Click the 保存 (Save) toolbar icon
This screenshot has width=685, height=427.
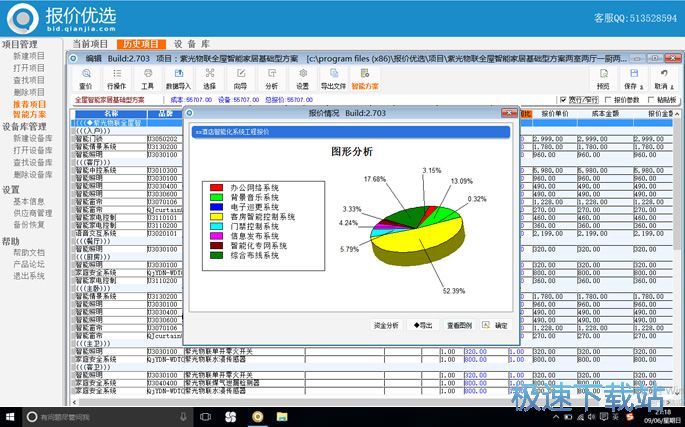click(632, 78)
